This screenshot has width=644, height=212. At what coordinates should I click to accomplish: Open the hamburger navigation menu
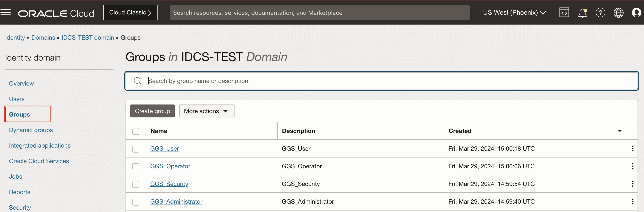6,12
